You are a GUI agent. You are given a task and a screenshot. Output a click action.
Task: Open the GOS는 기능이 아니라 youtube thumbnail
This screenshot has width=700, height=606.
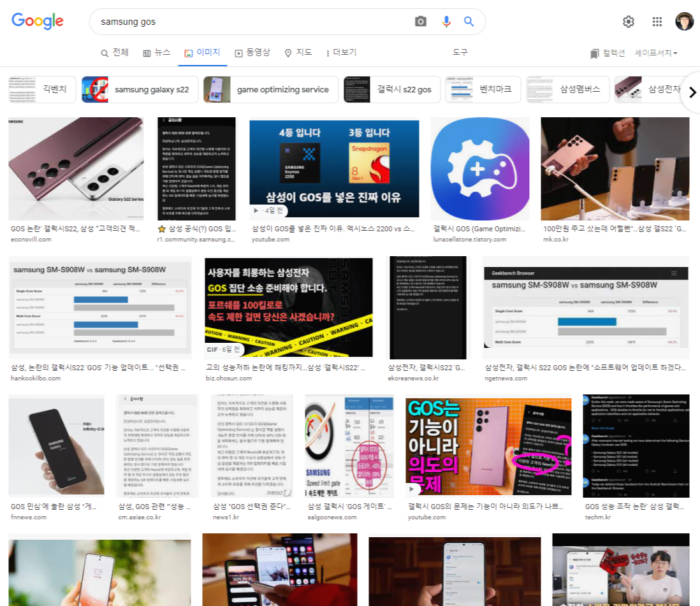(488, 446)
